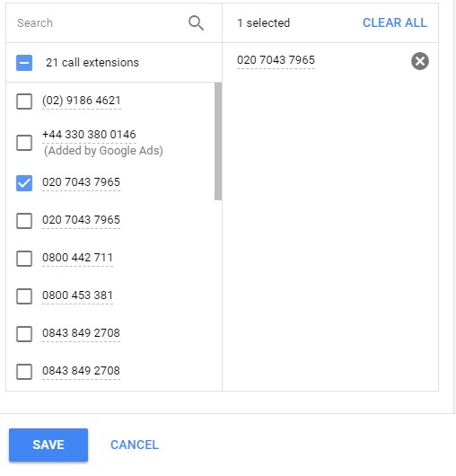This screenshot has width=456, height=476.
Task: Remove selected 020 7043 7965 with X icon
Action: click(x=420, y=61)
